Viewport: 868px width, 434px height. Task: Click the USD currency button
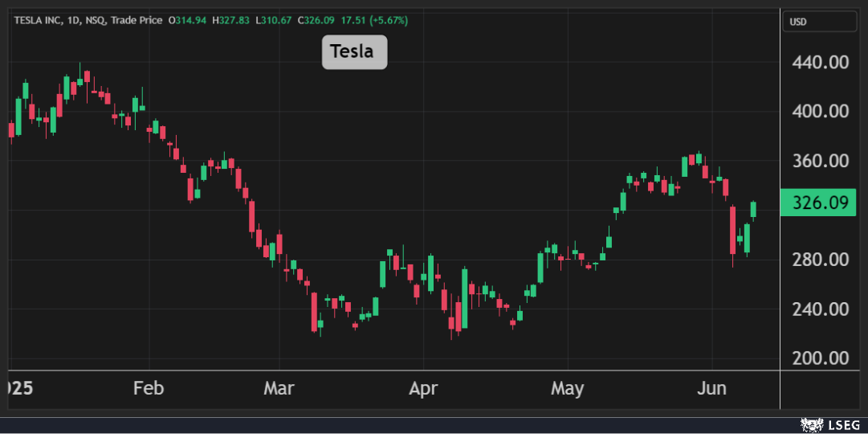[819, 22]
